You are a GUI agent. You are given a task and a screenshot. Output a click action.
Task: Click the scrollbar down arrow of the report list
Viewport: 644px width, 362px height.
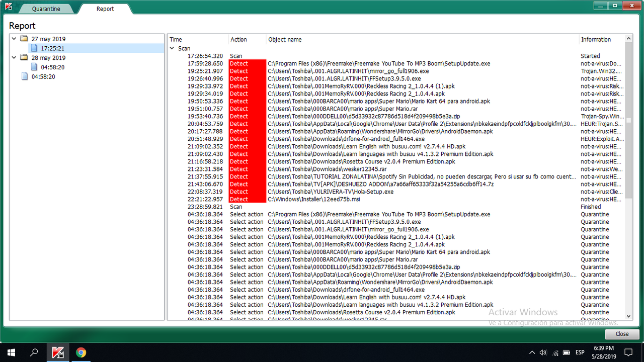click(628, 316)
